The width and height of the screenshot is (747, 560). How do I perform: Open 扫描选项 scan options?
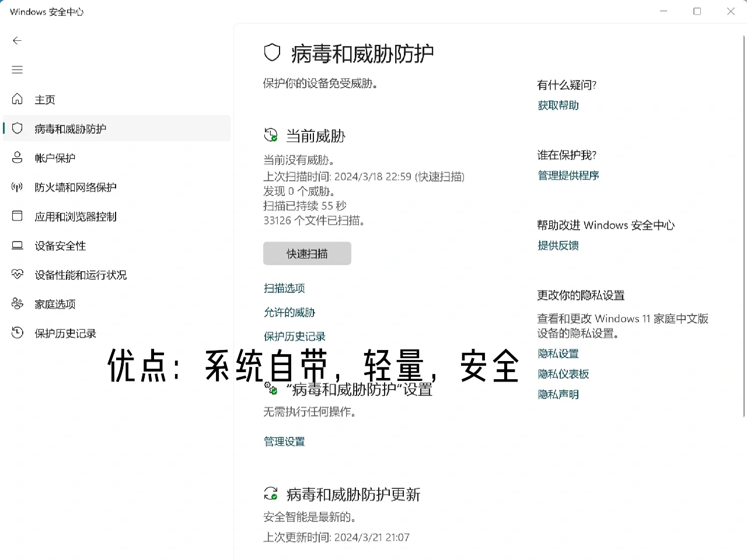[x=284, y=288]
